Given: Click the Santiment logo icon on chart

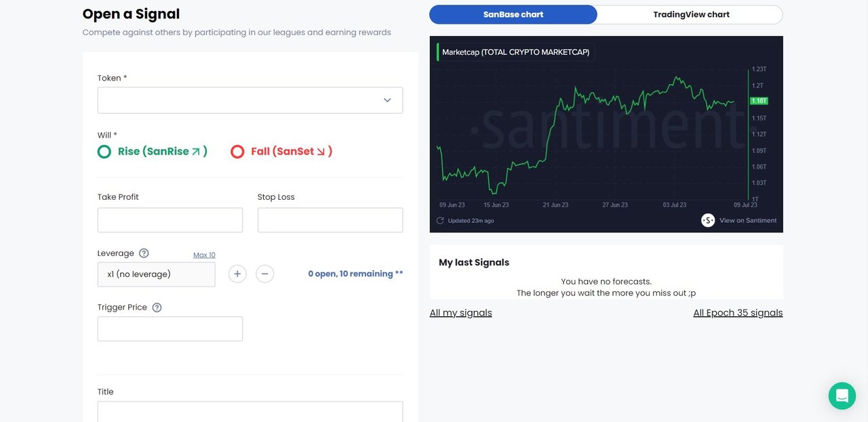Looking at the screenshot, I should click(x=708, y=220).
